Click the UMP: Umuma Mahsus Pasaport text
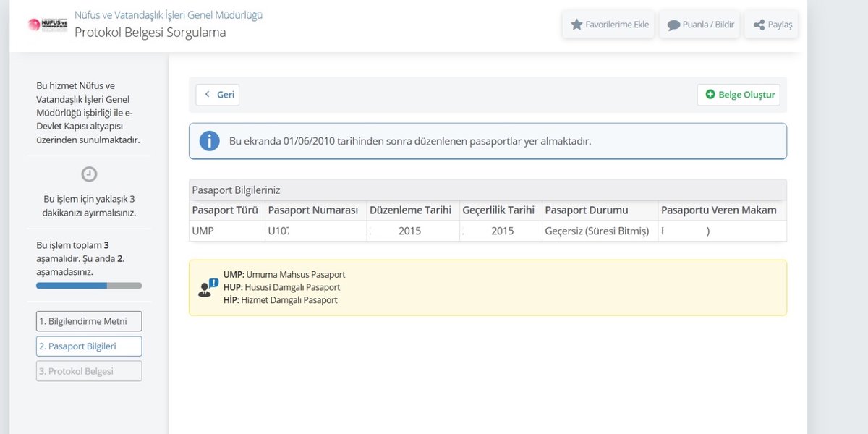Image resolution: width=868 pixels, height=434 pixels. click(284, 275)
